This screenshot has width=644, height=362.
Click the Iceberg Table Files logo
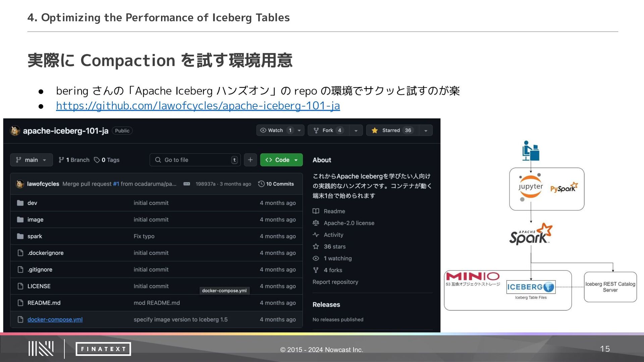[531, 287]
